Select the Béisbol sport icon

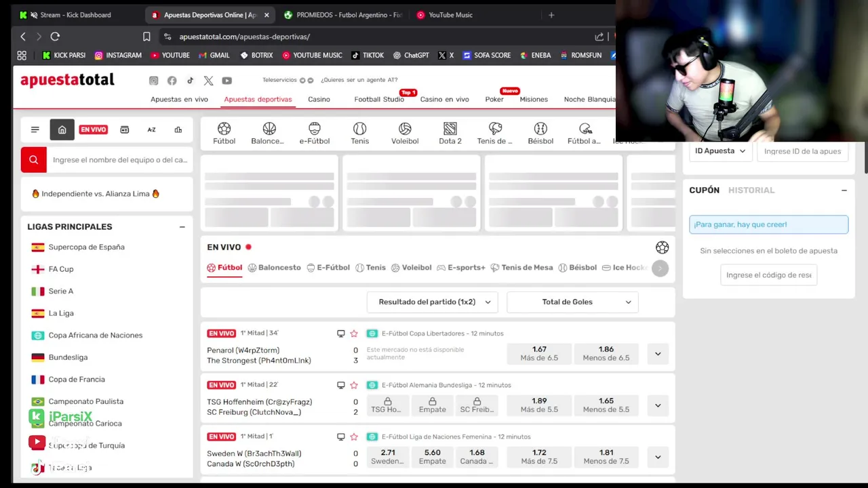(540, 134)
